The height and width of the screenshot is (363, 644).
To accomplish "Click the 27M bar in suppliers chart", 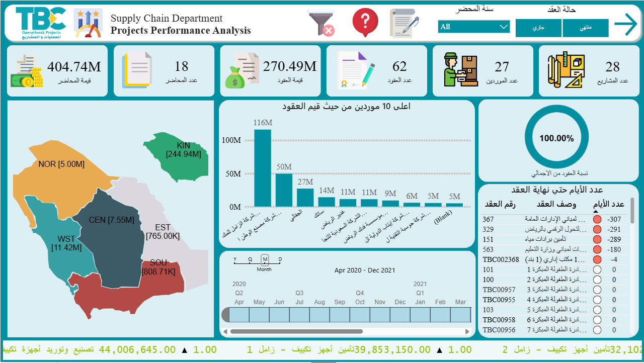I will [305, 198].
